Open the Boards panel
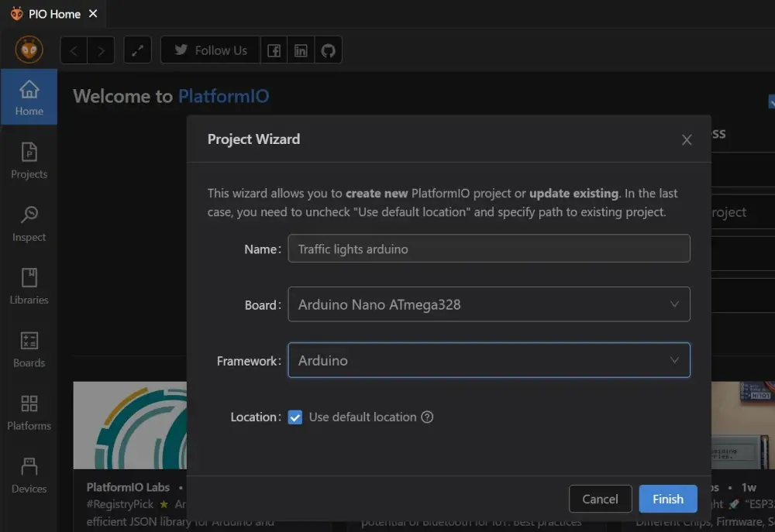Image resolution: width=775 pixels, height=532 pixels. 29,349
